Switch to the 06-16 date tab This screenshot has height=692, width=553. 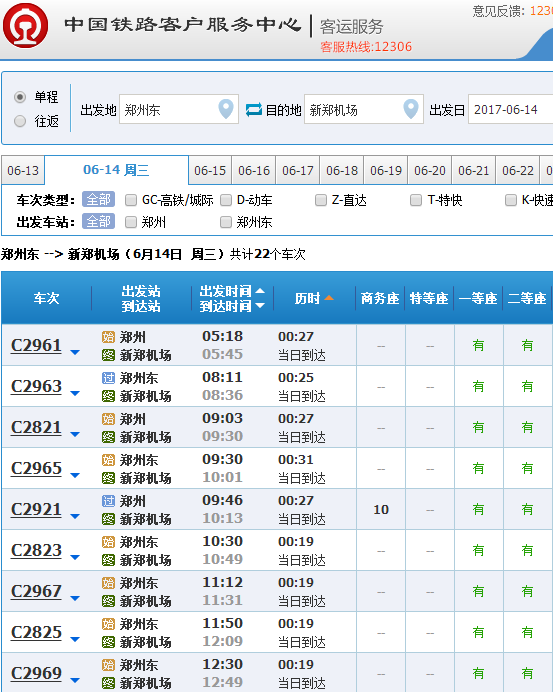(x=254, y=170)
